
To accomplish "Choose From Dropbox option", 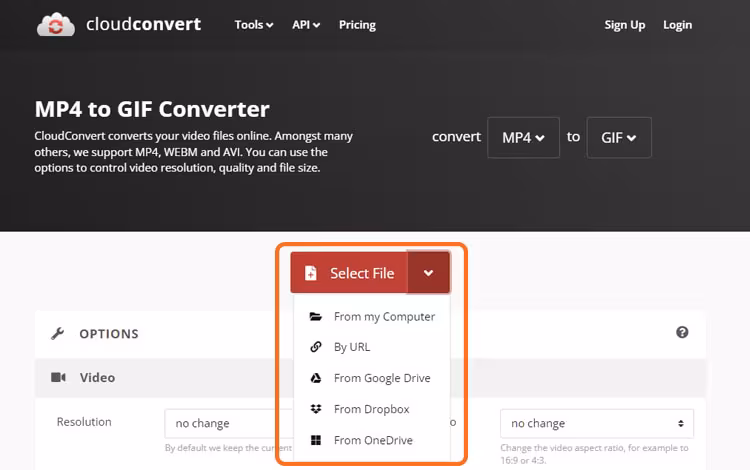I will [x=372, y=409].
